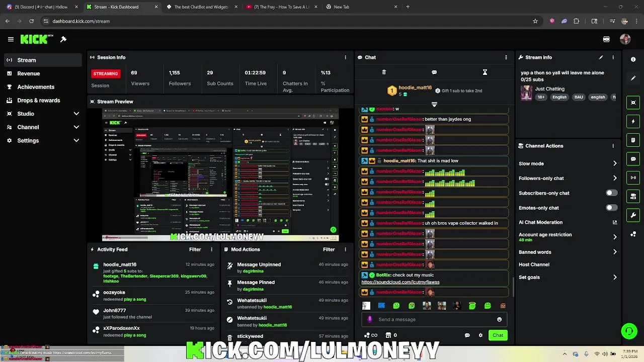Viewport: 644px width, 362px height.
Task: Click the emoji smiley in message box
Action: click(499, 319)
